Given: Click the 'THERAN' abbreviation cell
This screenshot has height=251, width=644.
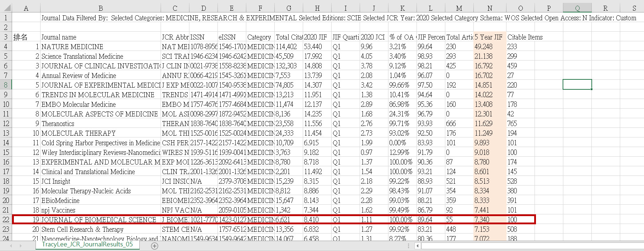Looking at the screenshot, I should [x=175, y=124].
